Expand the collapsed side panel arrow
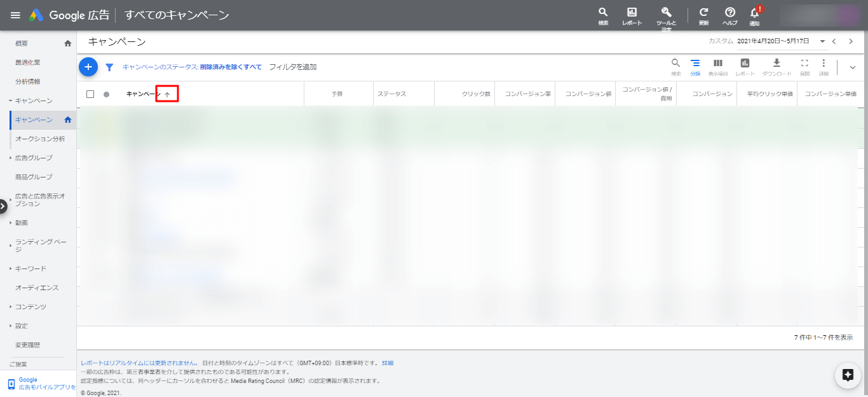The height and width of the screenshot is (397, 868). point(3,205)
